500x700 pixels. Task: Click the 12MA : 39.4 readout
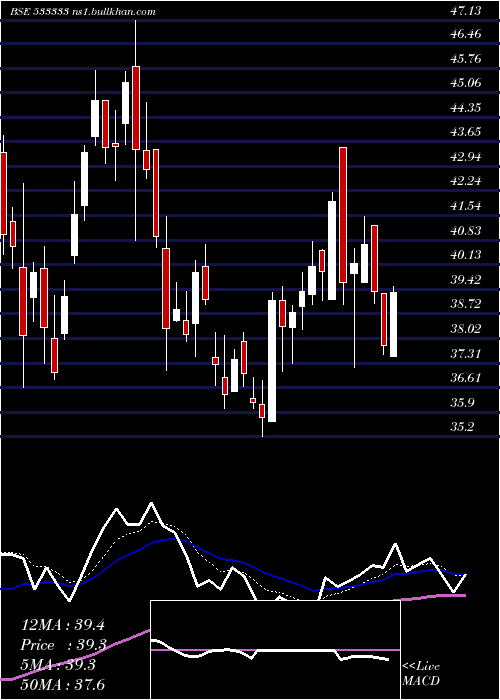[x=63, y=625]
